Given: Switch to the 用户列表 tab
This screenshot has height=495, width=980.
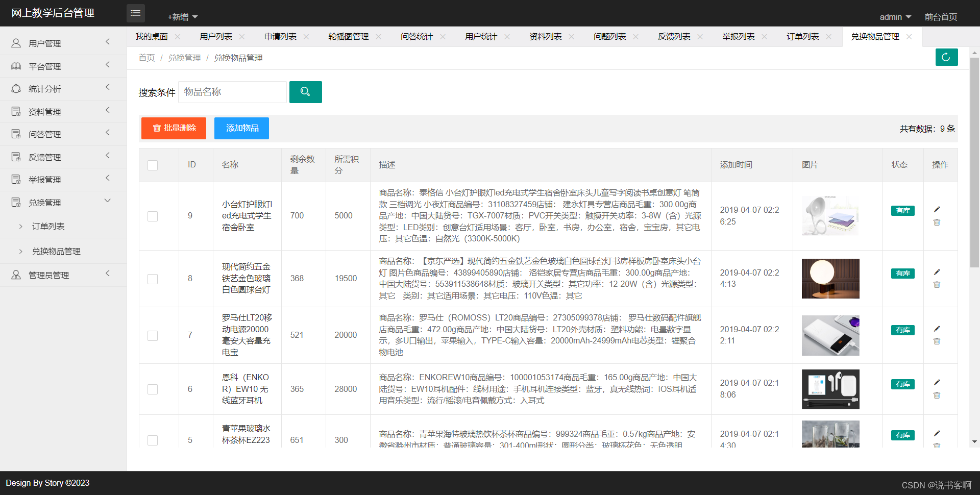Looking at the screenshot, I should coord(216,37).
